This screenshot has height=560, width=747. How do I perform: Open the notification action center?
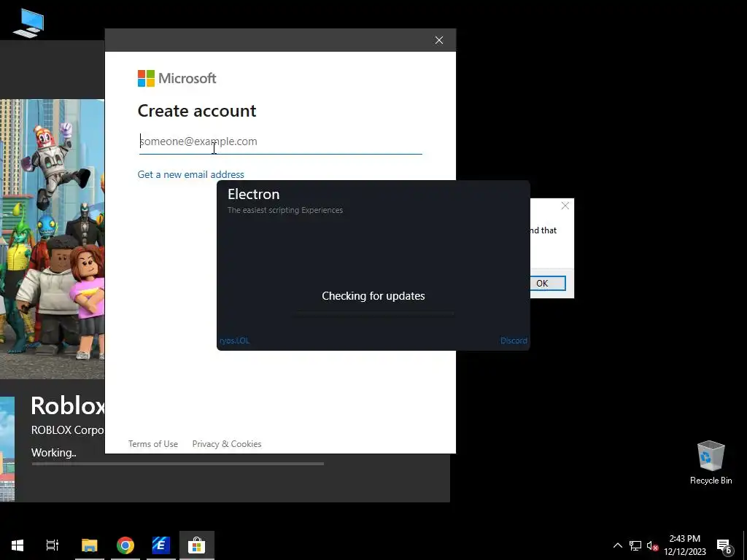pyautogui.click(x=724, y=546)
